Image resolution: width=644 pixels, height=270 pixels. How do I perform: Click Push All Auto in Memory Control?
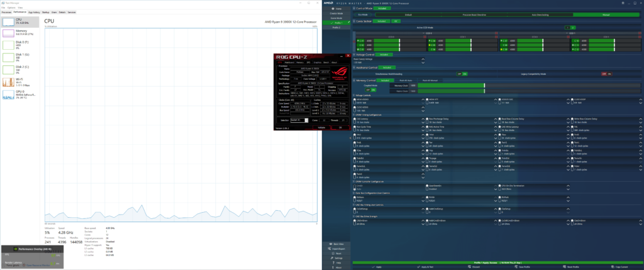tap(406, 81)
